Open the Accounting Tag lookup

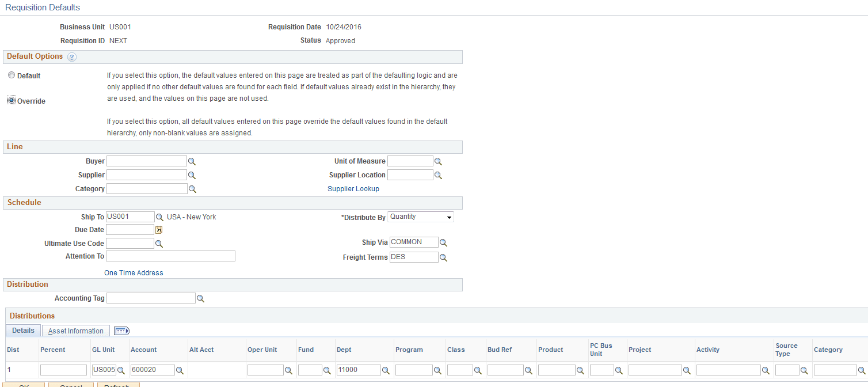tap(200, 298)
